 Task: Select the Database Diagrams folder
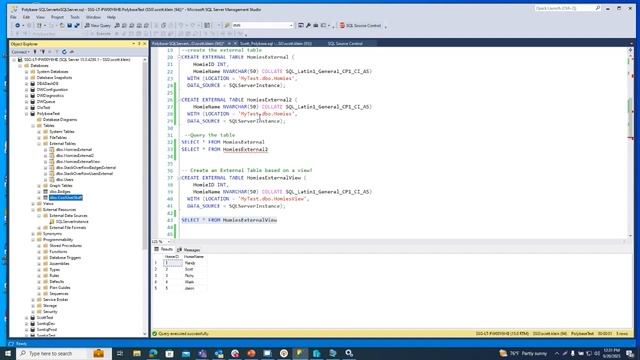[x=60, y=120]
